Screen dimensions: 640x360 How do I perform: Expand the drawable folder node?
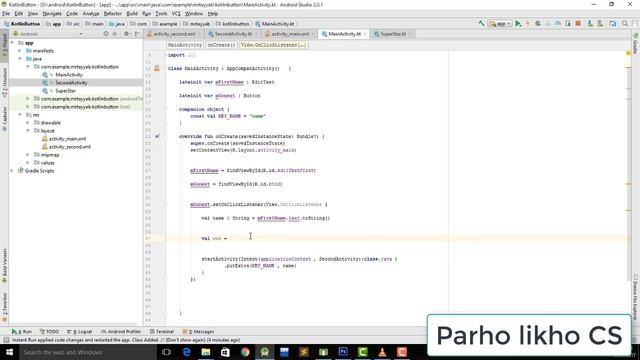point(28,122)
